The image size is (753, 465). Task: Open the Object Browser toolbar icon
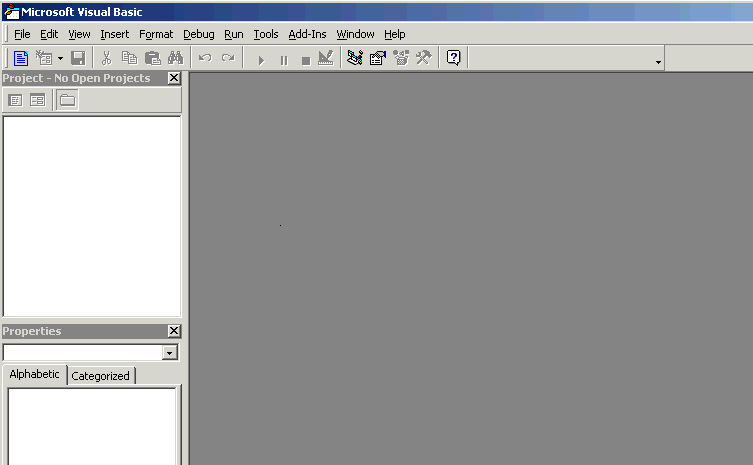coord(401,58)
